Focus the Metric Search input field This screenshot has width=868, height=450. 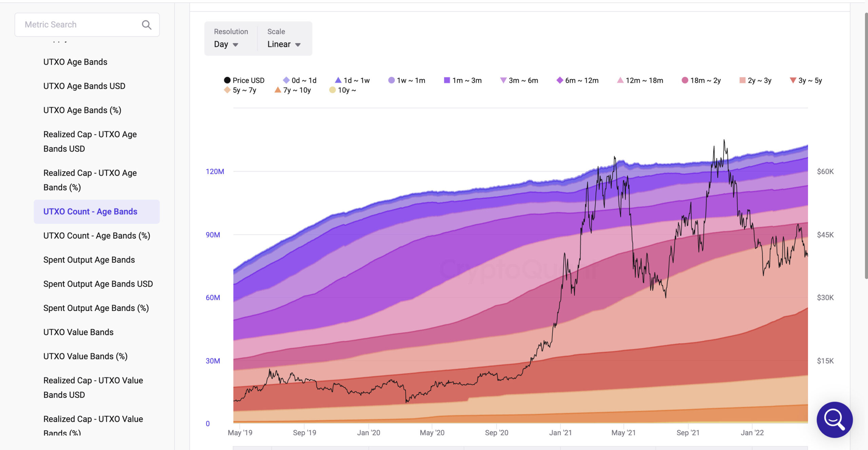(x=87, y=25)
